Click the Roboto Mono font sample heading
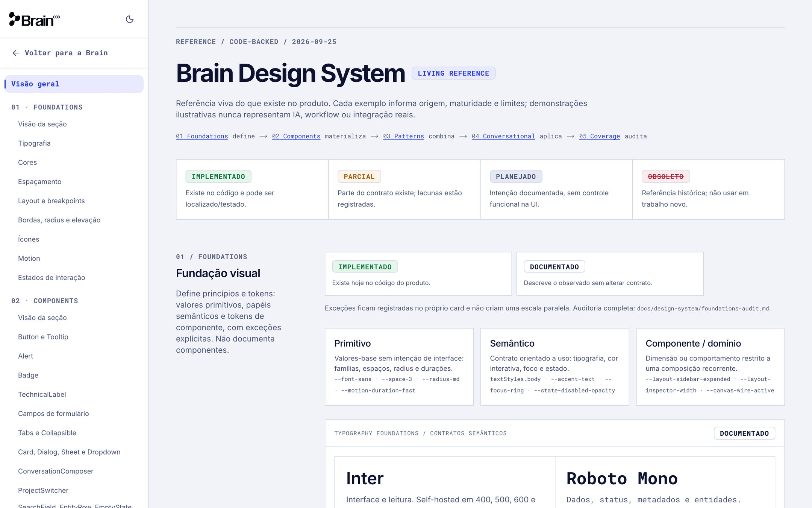This screenshot has height=508, width=812. pyautogui.click(x=622, y=479)
